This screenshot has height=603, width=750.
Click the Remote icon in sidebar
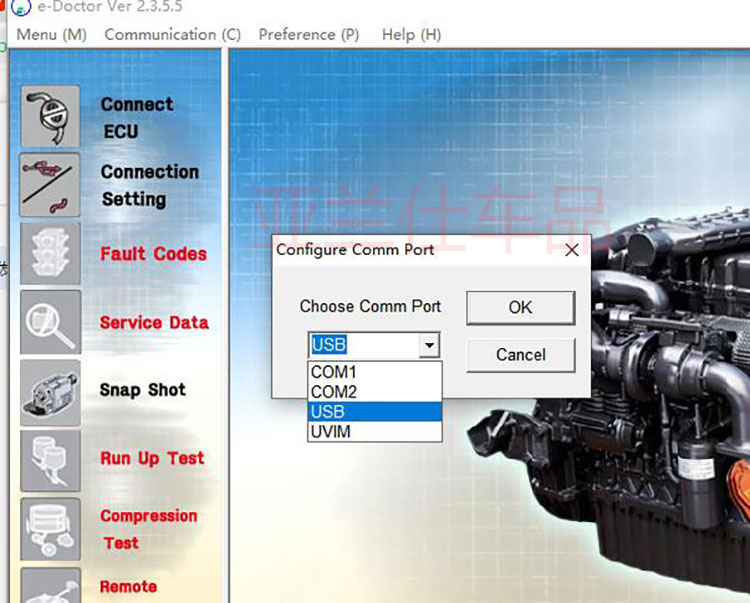click(x=50, y=586)
